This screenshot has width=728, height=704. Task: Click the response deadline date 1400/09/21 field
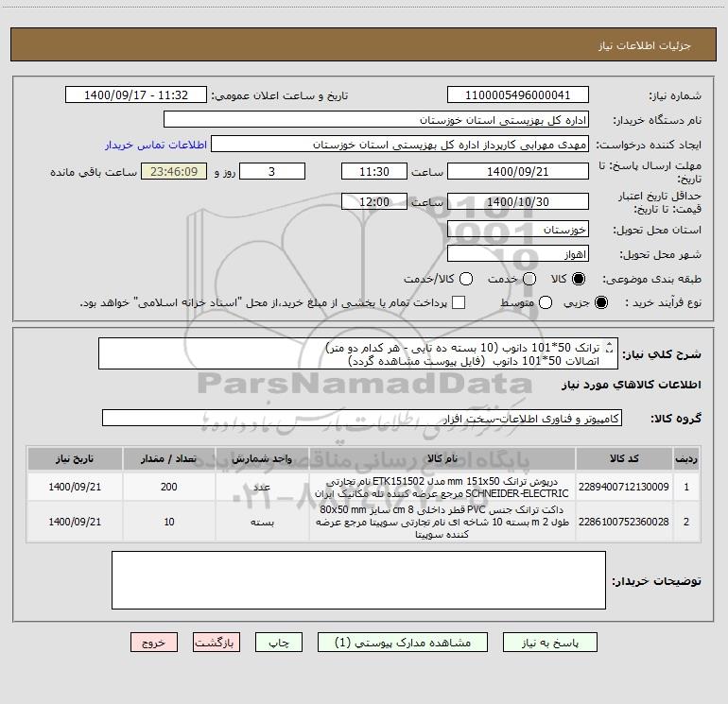(518, 171)
